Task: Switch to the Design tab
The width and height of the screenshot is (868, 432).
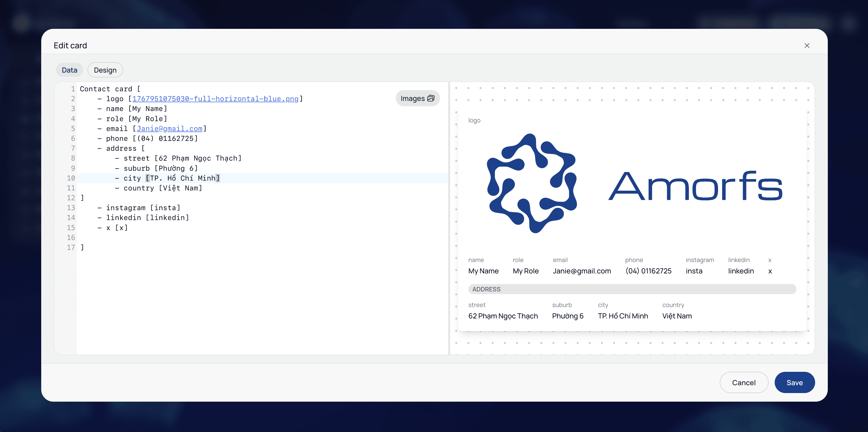Action: [105, 70]
